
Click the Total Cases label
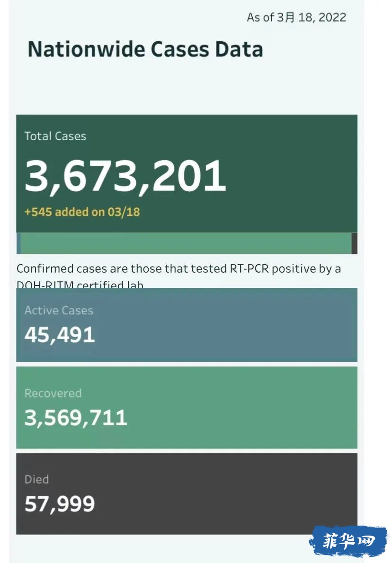55,136
